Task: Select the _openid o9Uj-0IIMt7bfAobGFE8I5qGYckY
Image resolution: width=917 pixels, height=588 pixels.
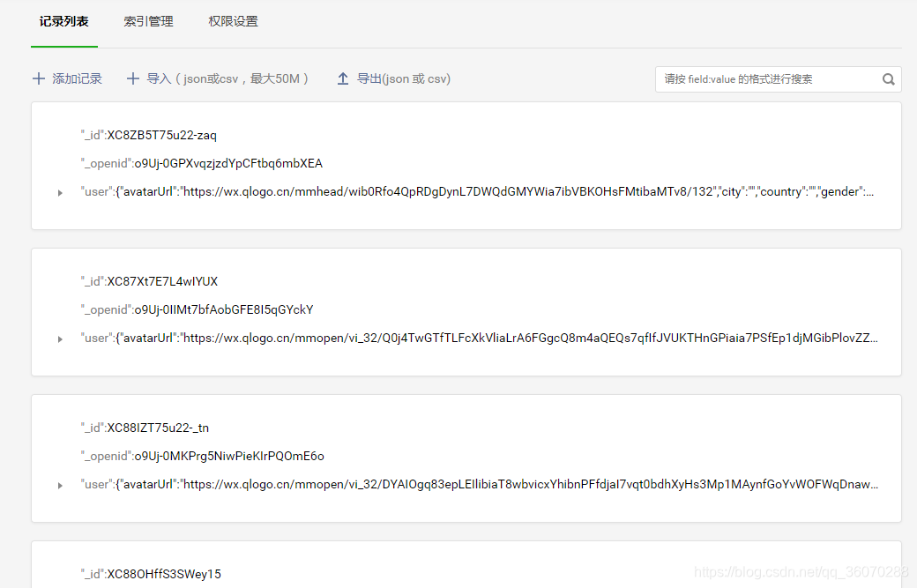Action: pyautogui.click(x=224, y=309)
